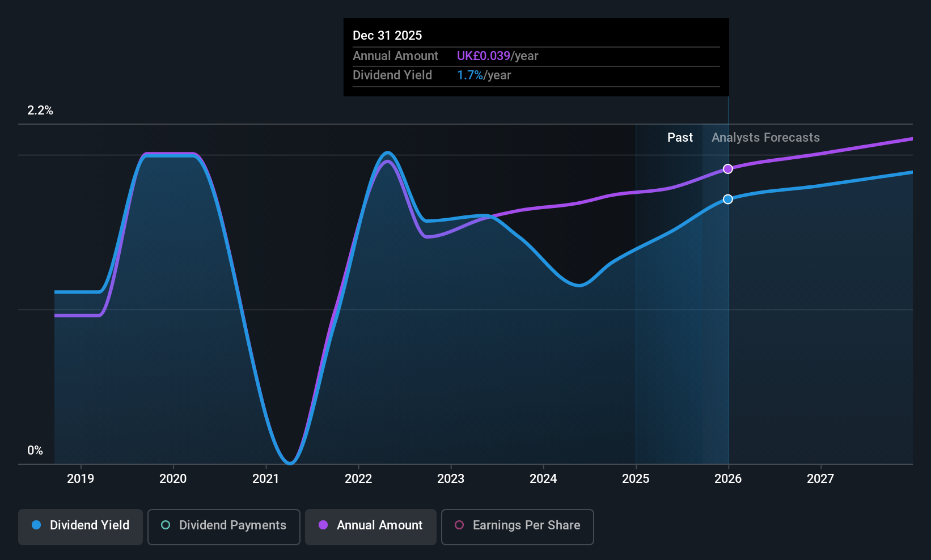Click the Analysts Forecasts label

coord(765,137)
